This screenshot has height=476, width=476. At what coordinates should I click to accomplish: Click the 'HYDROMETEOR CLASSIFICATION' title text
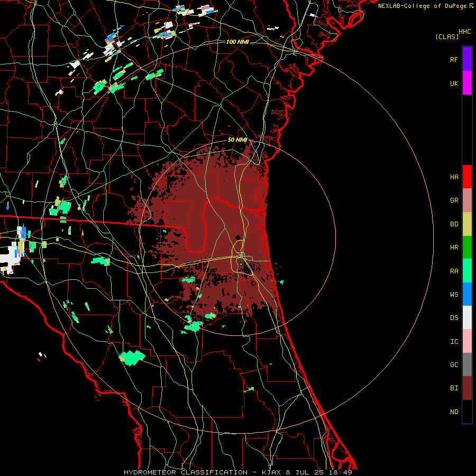tap(186, 472)
